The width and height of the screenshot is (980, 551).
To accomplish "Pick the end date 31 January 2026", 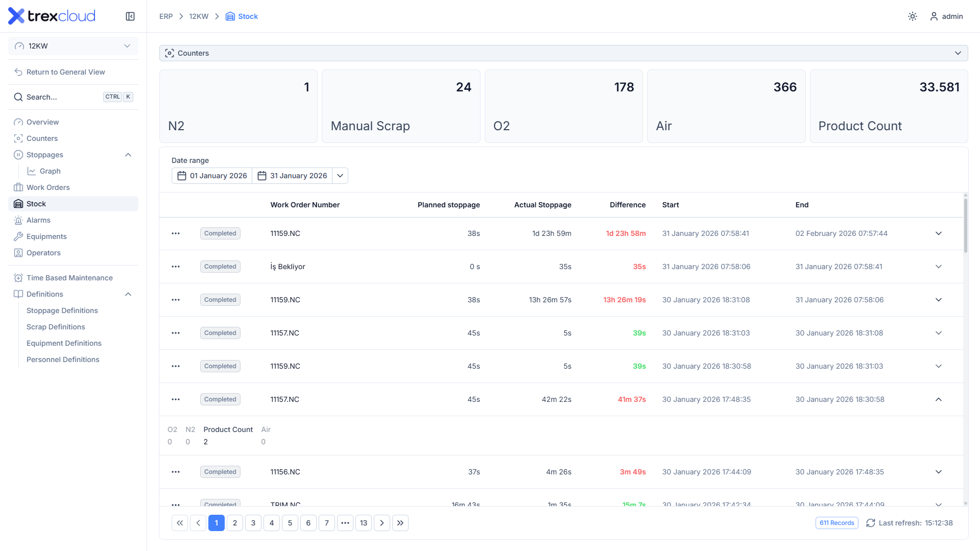I will [x=292, y=176].
